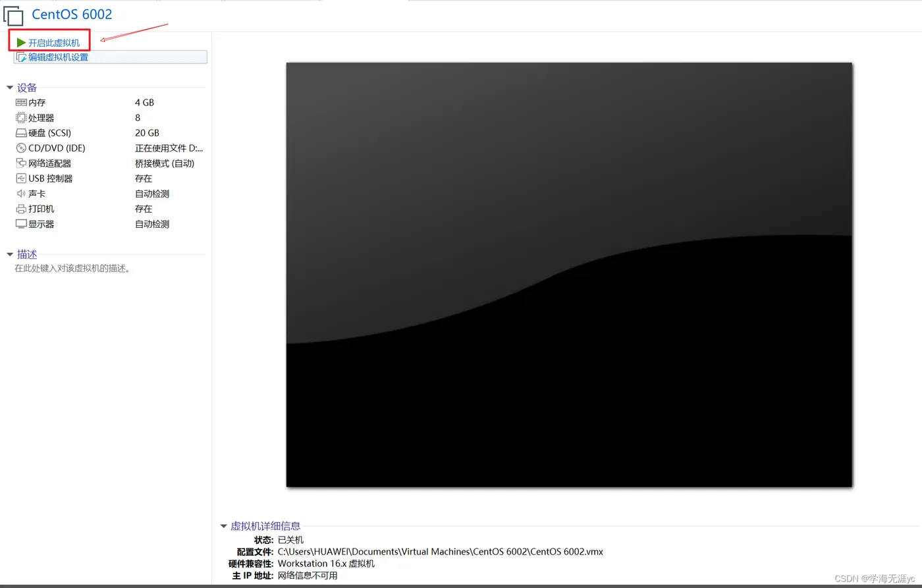Click the CD/DVD disc icon
Screen dimensions: 922x588
click(x=21, y=148)
